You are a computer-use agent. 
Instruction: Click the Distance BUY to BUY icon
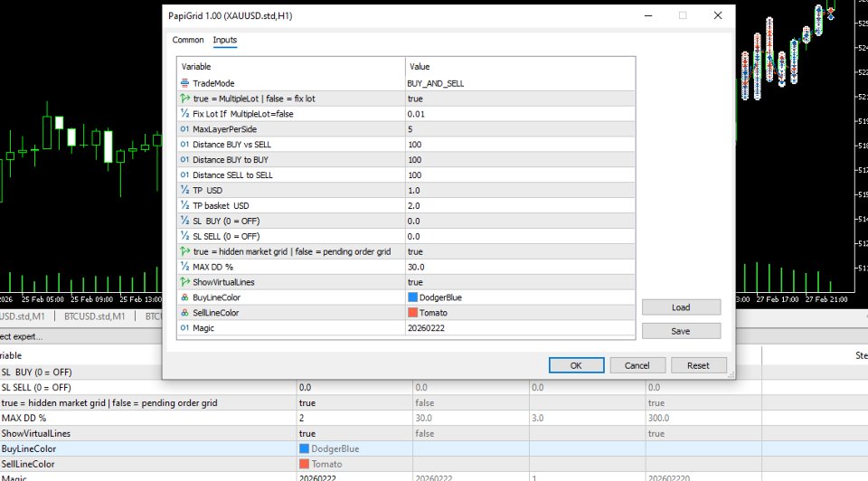point(184,159)
